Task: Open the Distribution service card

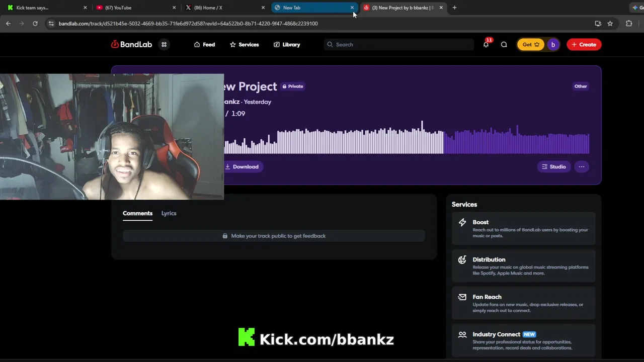Action: pos(523,266)
